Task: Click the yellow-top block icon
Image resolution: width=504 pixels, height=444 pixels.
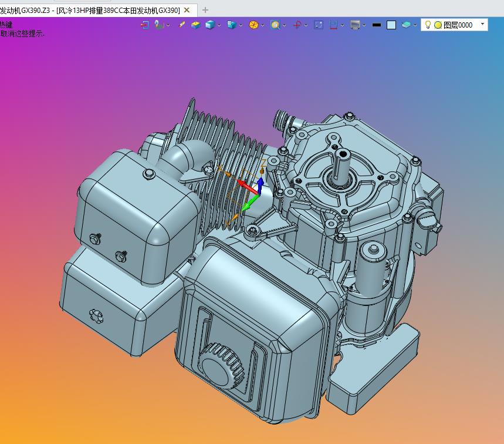Action: pos(195,25)
